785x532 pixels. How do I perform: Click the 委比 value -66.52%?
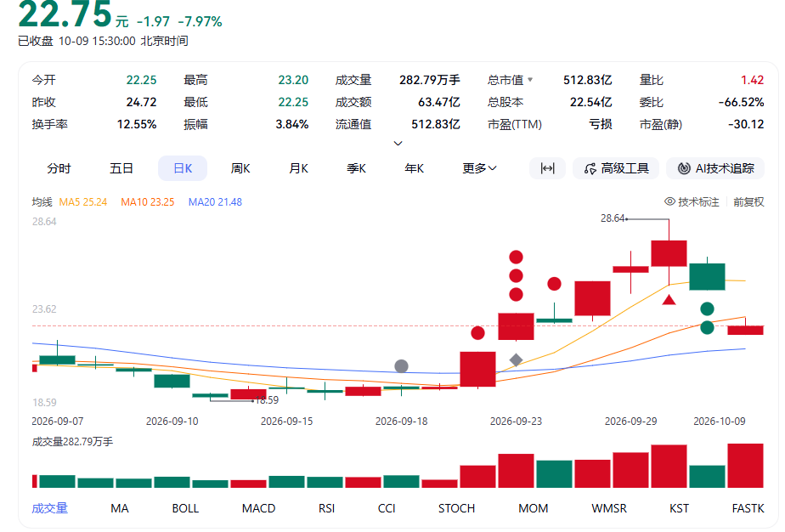coord(741,102)
